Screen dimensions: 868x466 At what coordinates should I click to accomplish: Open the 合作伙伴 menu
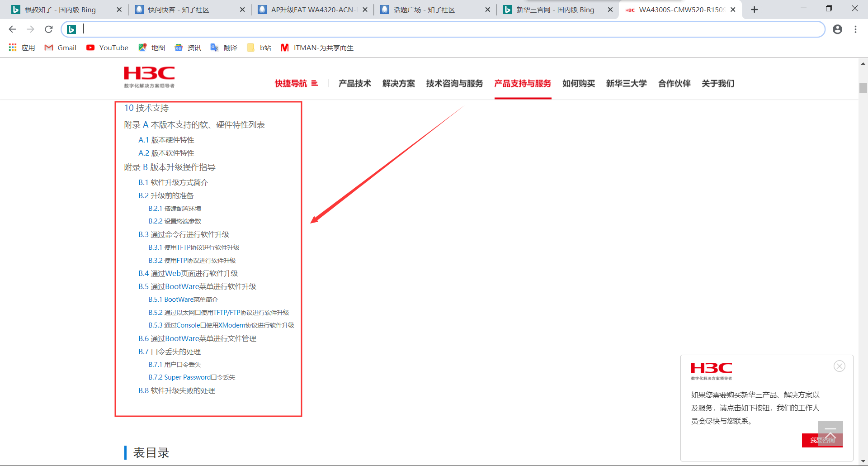click(x=675, y=83)
